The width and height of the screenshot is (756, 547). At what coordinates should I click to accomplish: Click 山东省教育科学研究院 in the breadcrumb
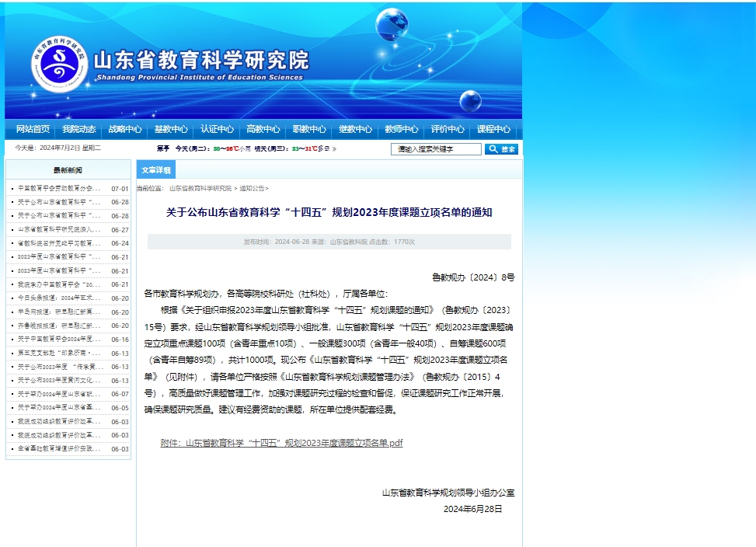[x=202, y=187]
